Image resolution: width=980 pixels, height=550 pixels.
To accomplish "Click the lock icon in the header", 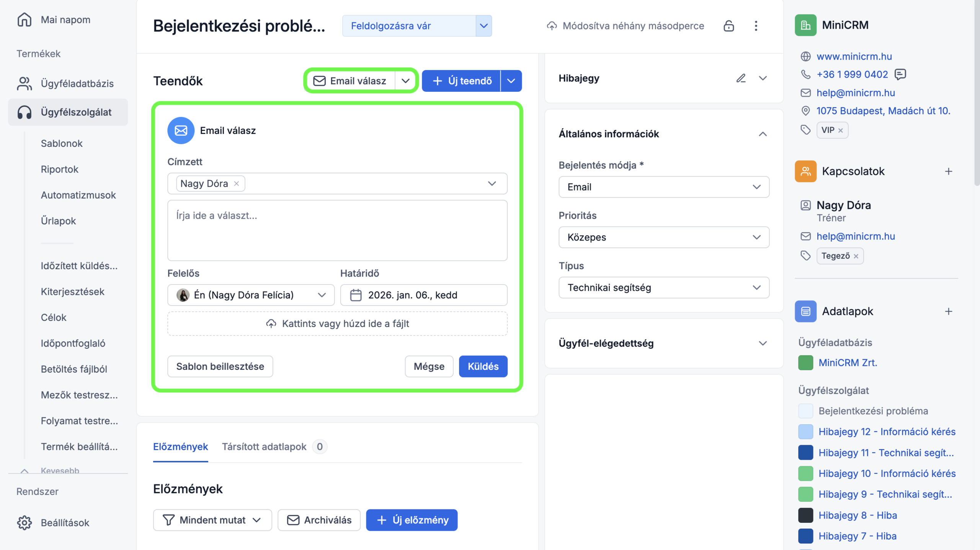I will point(728,26).
